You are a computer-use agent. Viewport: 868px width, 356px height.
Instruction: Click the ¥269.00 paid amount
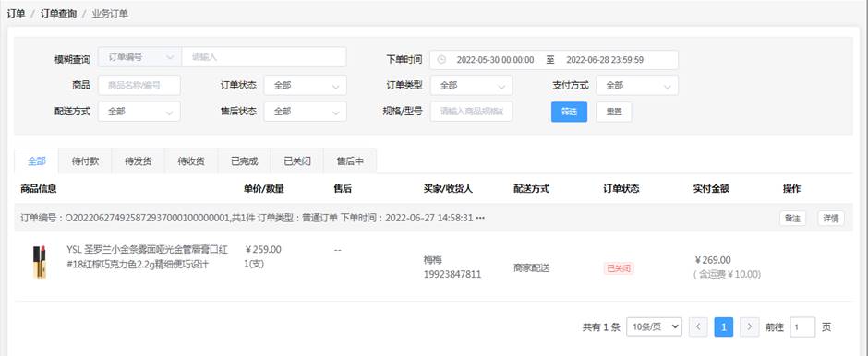(713, 260)
